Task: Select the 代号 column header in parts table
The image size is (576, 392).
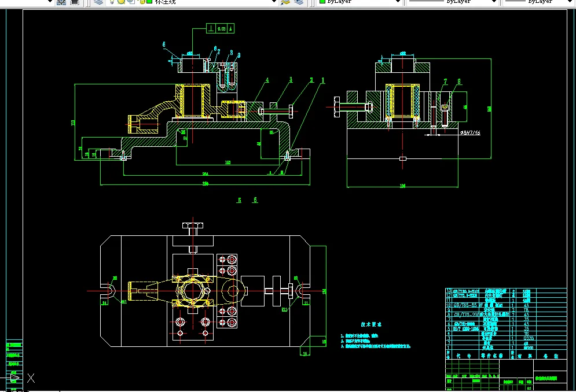Action: click(x=464, y=356)
